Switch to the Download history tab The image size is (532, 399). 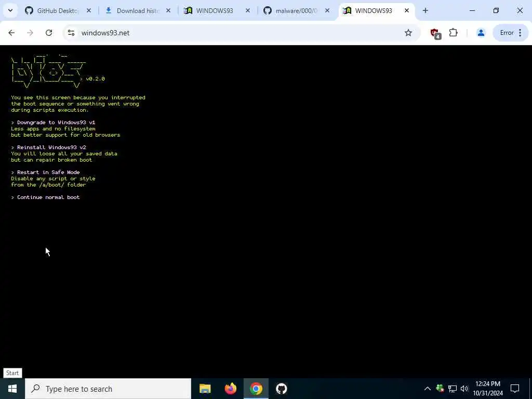click(137, 10)
